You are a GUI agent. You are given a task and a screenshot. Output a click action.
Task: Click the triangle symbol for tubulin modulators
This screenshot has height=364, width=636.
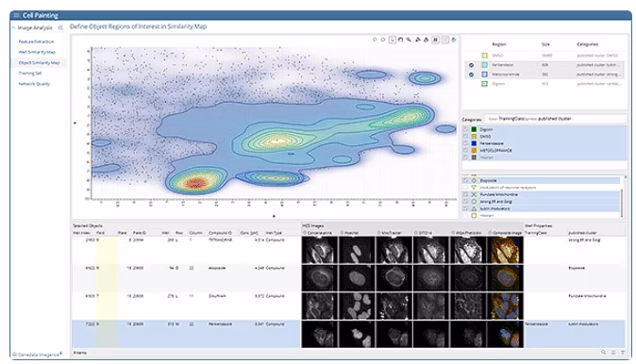[x=474, y=208]
